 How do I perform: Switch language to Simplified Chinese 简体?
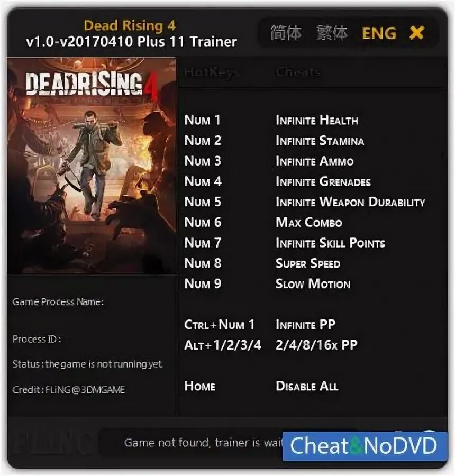click(286, 32)
